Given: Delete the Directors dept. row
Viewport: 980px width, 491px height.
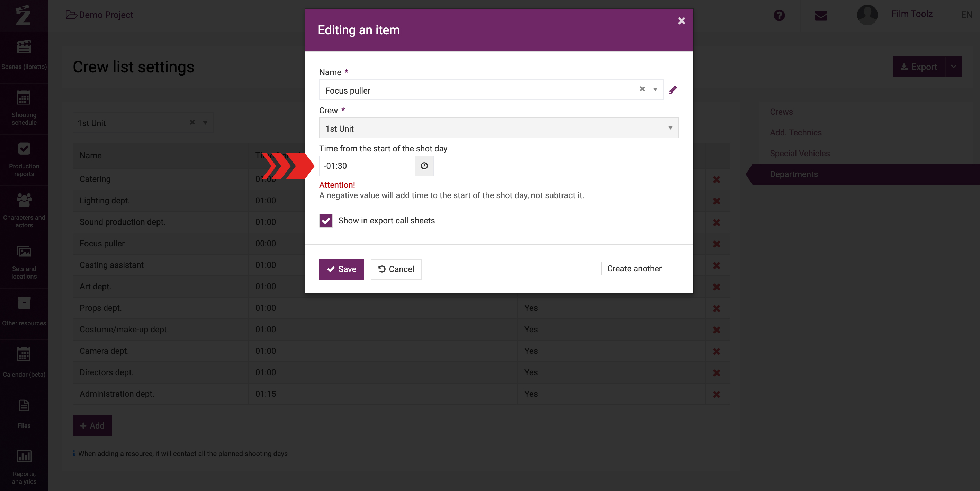Looking at the screenshot, I should [x=716, y=373].
